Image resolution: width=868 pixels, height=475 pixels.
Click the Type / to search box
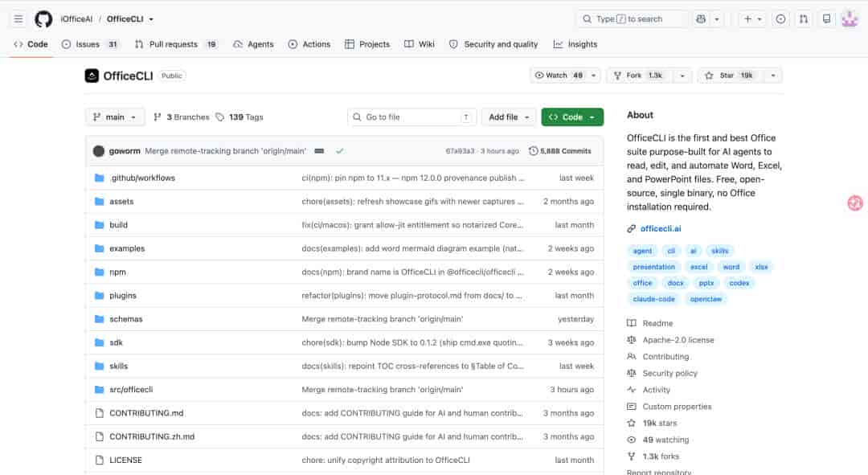(x=633, y=18)
